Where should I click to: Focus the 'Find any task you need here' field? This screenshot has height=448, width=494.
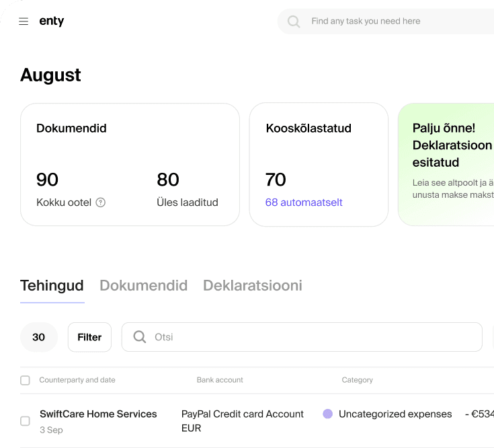coord(386,21)
